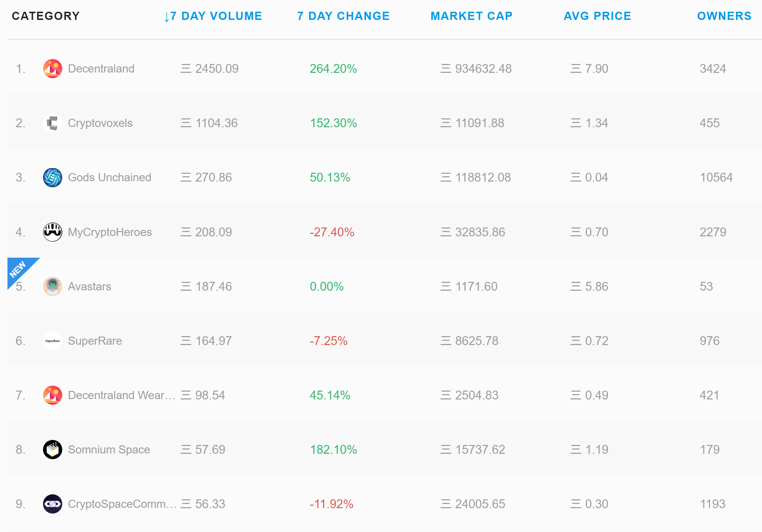Click the Somnium Space cube icon
Viewport: 762px width, 532px height.
[x=52, y=450]
